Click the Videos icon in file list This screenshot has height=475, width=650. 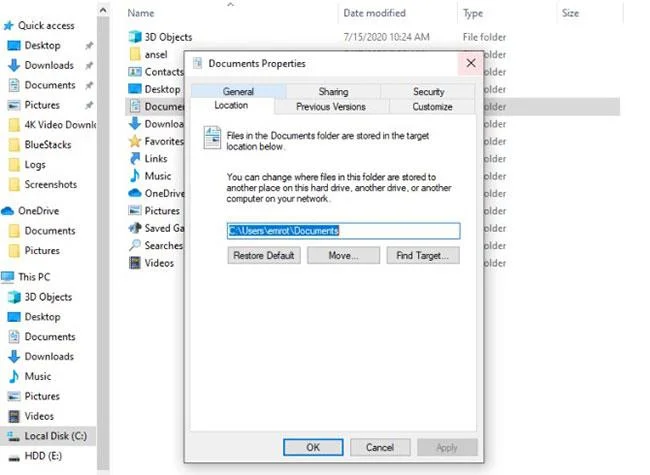(x=135, y=263)
